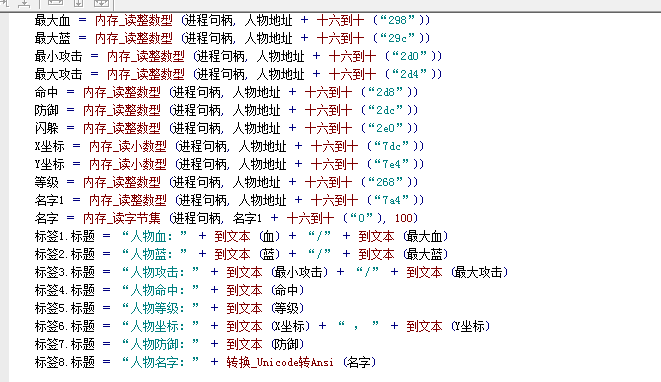
Task: Click the comma string literal on the 标签6 line
Action: click(358, 326)
